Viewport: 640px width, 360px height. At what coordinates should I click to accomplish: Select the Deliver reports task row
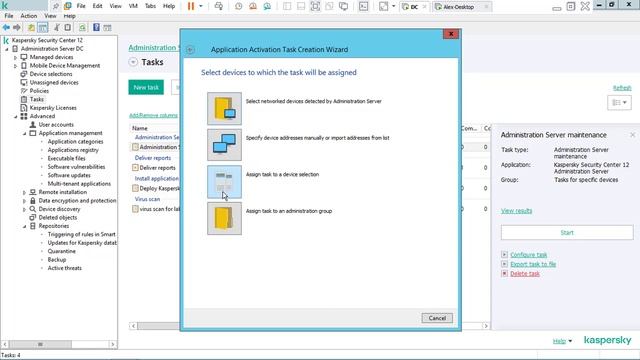click(158, 168)
